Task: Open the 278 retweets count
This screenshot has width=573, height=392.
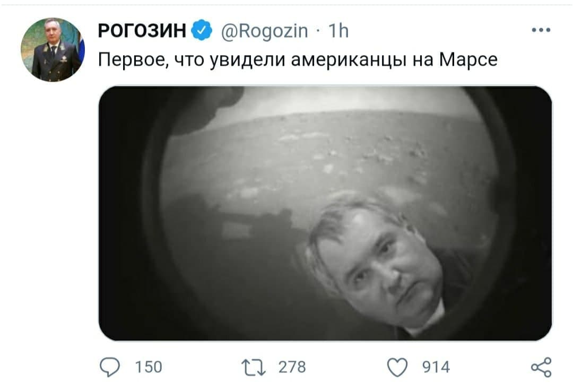Action: click(x=292, y=367)
